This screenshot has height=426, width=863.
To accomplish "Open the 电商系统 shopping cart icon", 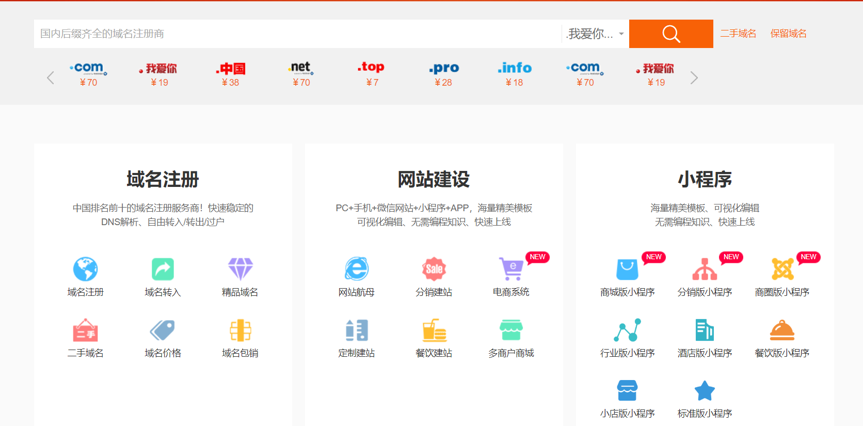I will (x=511, y=269).
